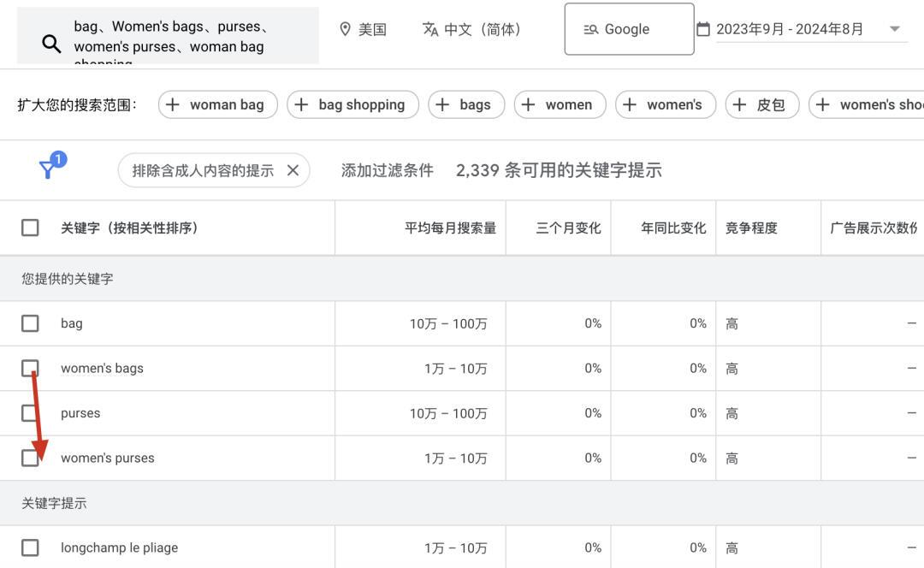The image size is (924, 568).
Task: Sort by 平均每月搜索量 column header
Action: [x=450, y=228]
